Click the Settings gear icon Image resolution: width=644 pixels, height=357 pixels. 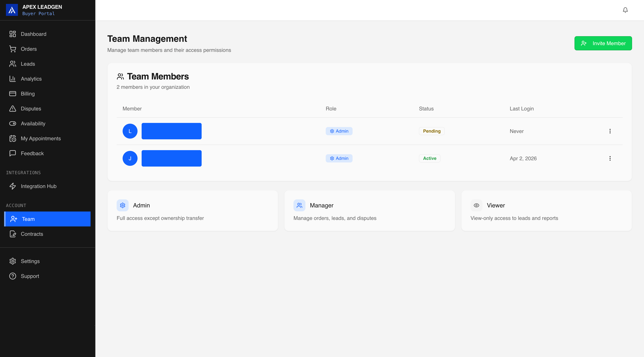coord(12,261)
